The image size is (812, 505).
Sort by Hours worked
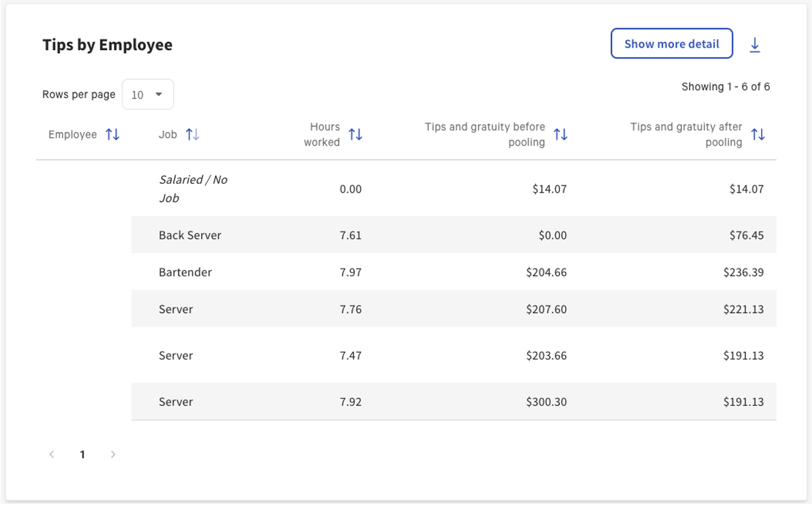click(355, 135)
